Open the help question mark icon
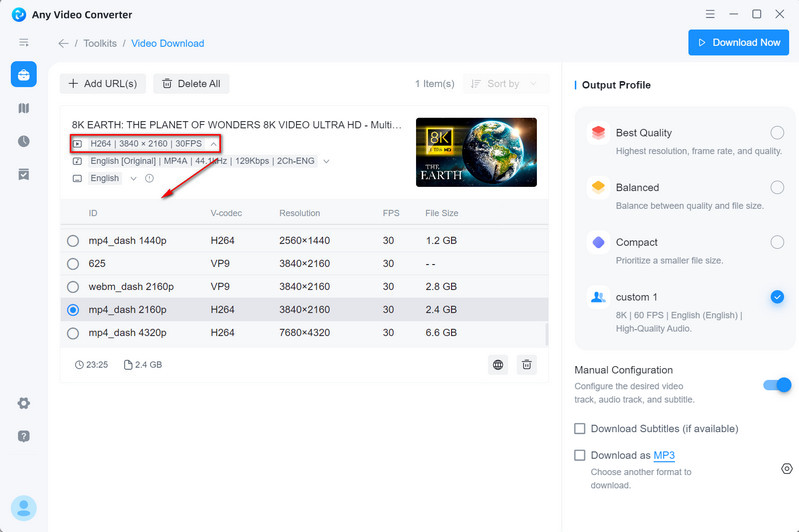The image size is (799, 532). pyautogui.click(x=23, y=436)
